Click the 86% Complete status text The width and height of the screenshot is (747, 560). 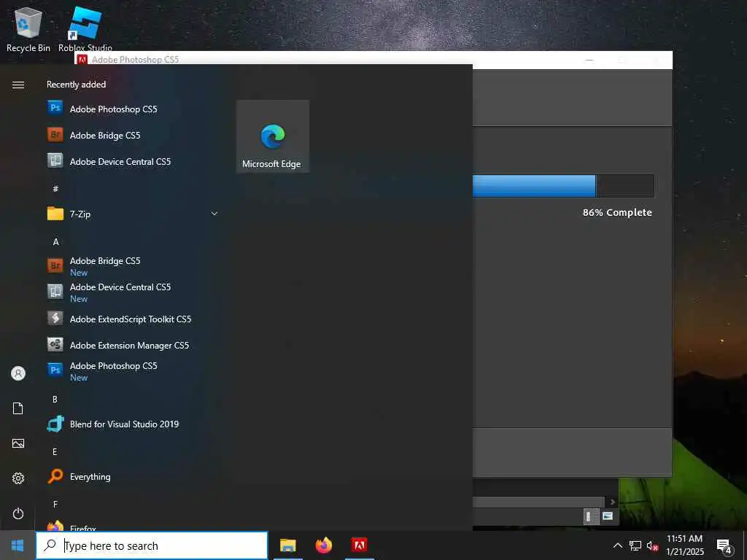point(617,212)
